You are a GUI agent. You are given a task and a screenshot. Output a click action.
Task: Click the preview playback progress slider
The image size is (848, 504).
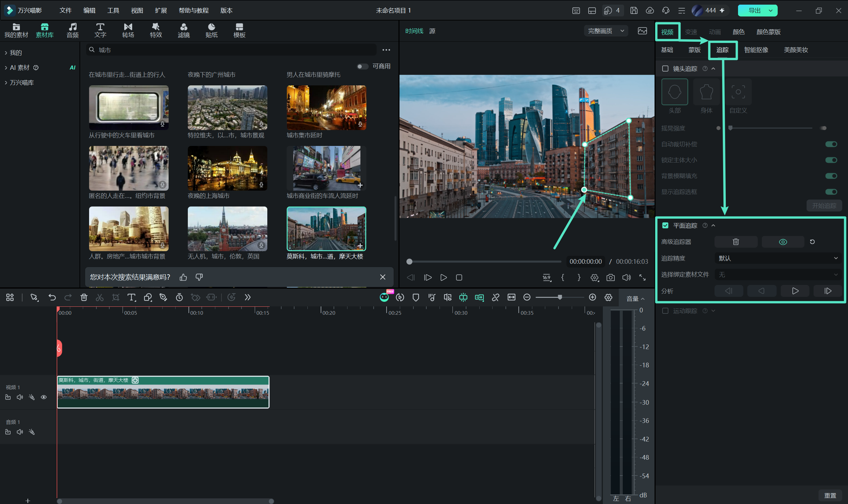coord(484,261)
